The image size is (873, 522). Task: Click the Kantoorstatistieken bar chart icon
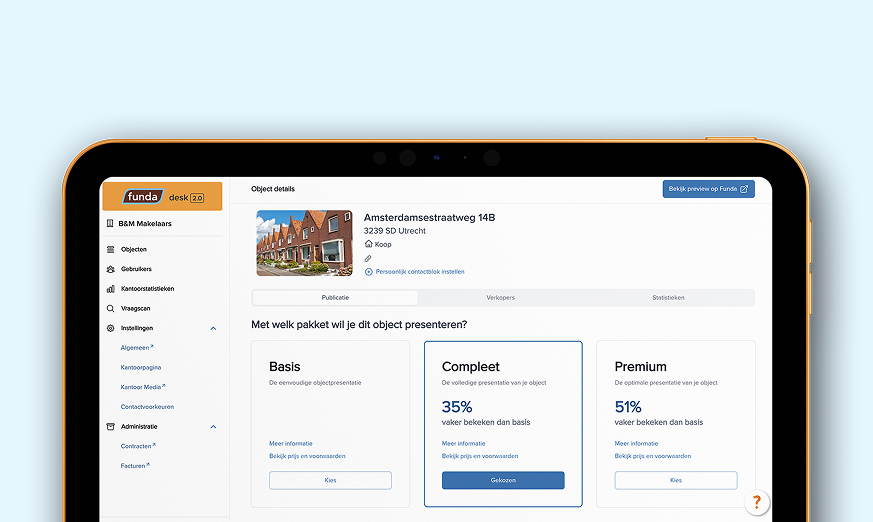110,289
